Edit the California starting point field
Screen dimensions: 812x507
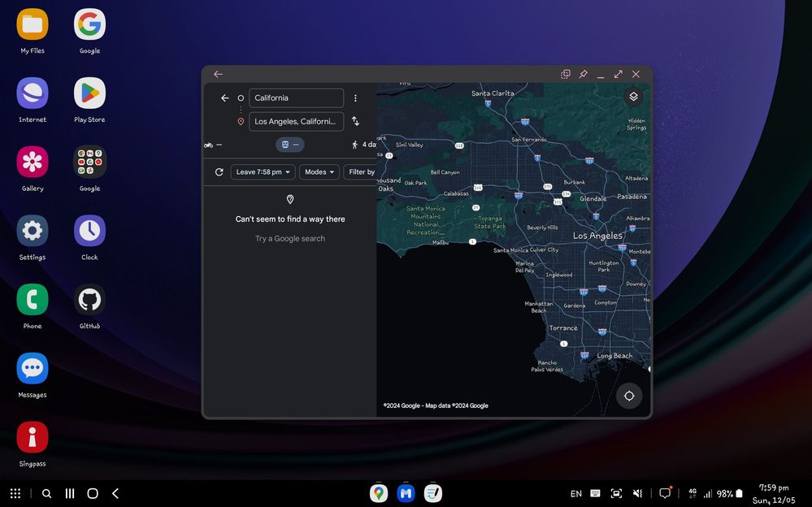[x=296, y=97]
